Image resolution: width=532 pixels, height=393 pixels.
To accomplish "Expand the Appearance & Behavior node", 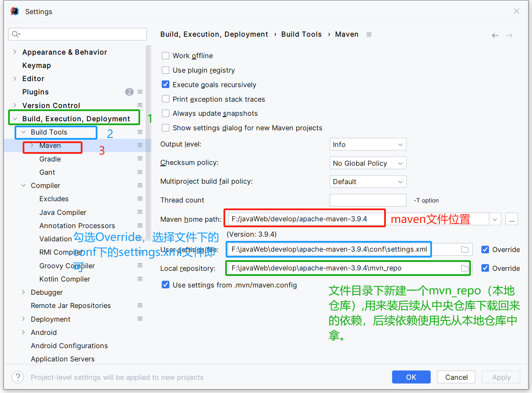I will coord(15,52).
